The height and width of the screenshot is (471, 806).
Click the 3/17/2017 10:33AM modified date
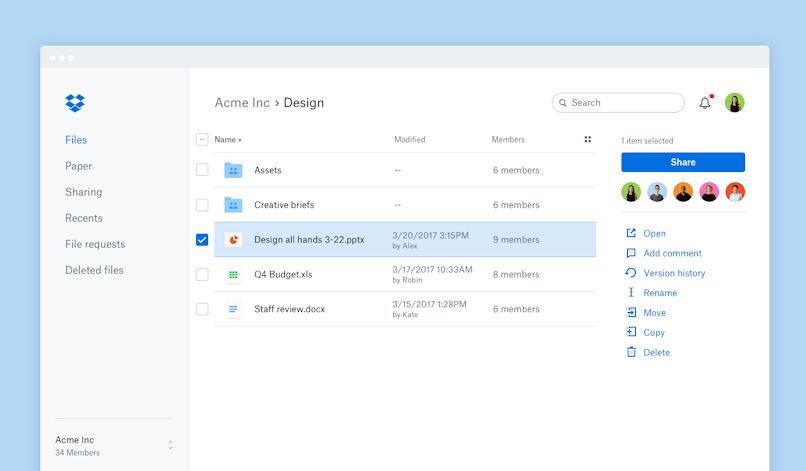pyautogui.click(x=432, y=269)
